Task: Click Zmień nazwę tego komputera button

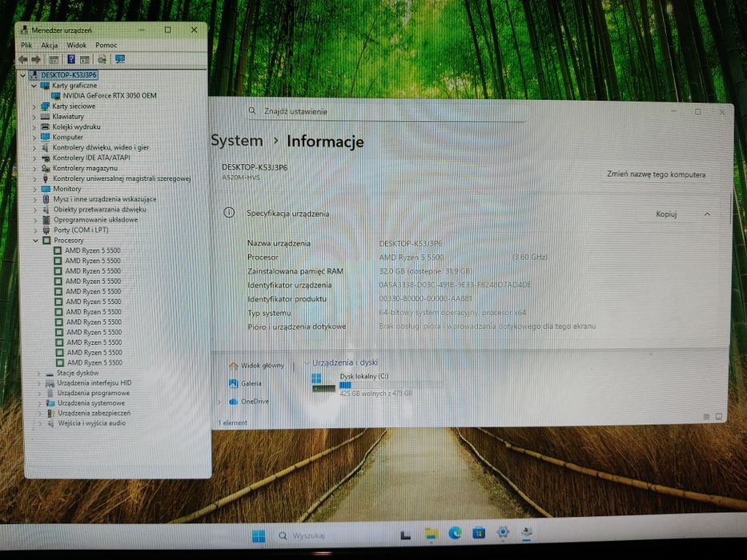Action: click(656, 174)
